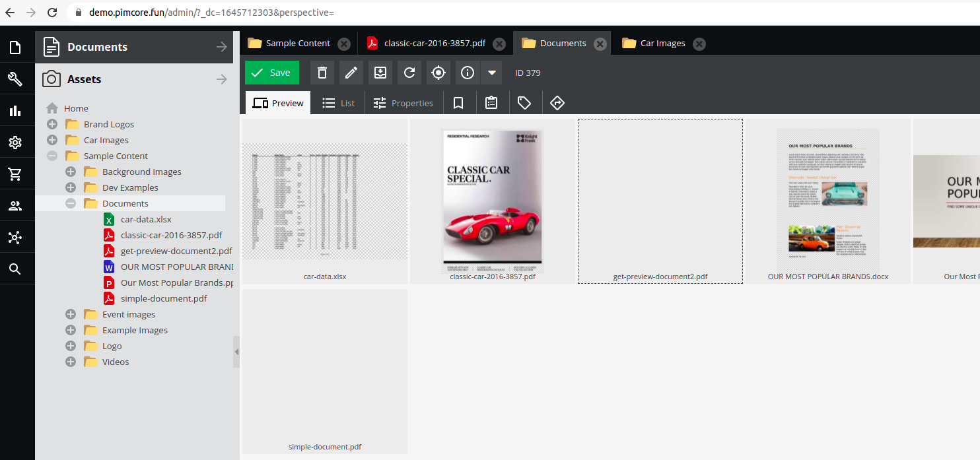The width and height of the screenshot is (980, 460).
Task: Switch to the List view tab
Action: pos(338,103)
